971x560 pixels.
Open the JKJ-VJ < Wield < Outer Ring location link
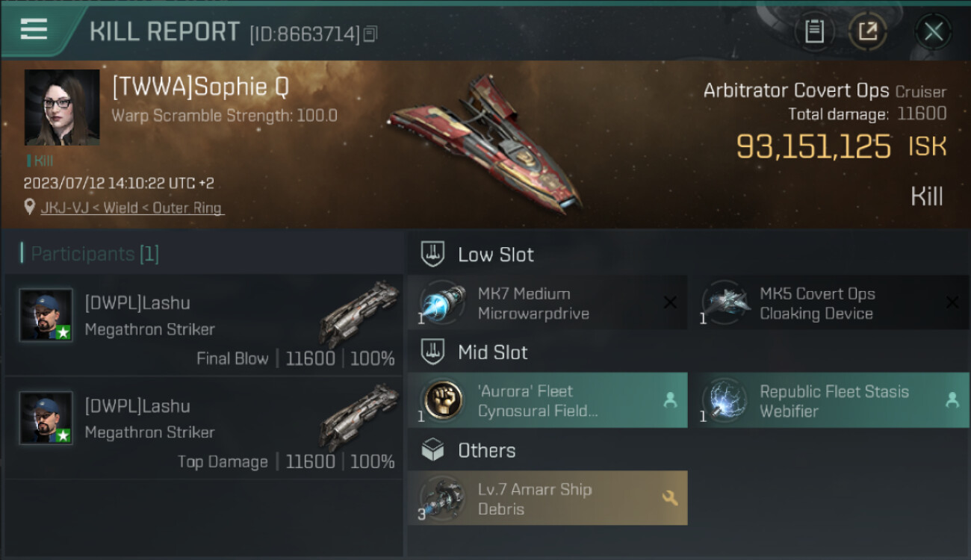131,208
